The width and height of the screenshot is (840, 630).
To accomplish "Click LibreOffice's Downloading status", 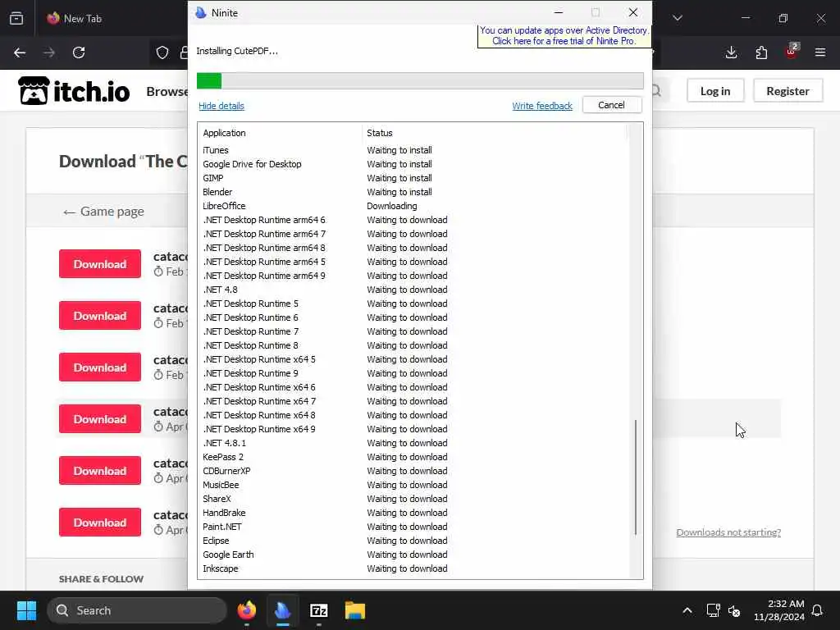I will coord(391,206).
